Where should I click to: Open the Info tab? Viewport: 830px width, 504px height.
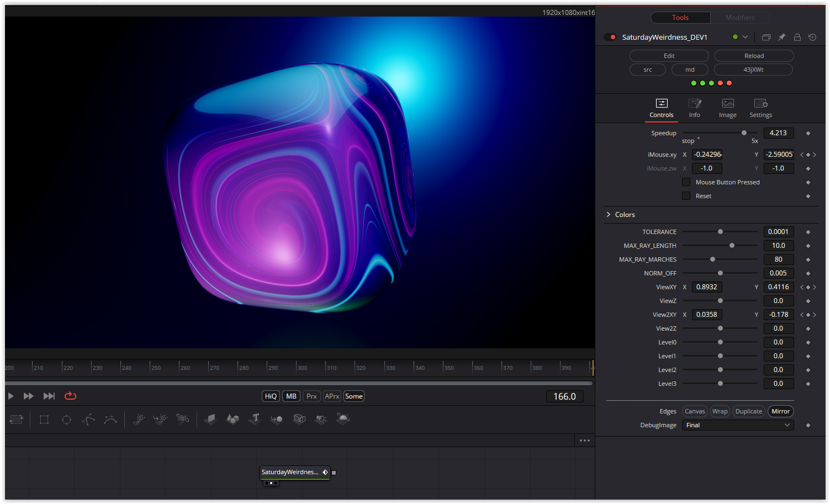tap(695, 109)
